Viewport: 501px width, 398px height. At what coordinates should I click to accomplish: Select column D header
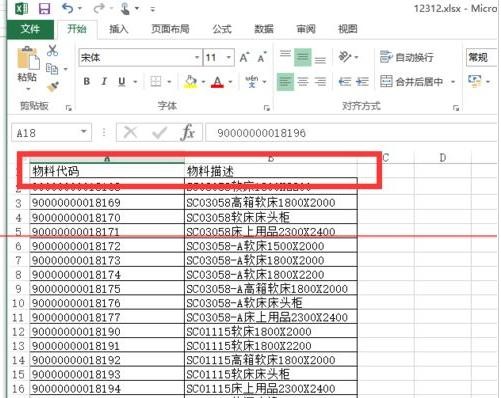pos(443,158)
